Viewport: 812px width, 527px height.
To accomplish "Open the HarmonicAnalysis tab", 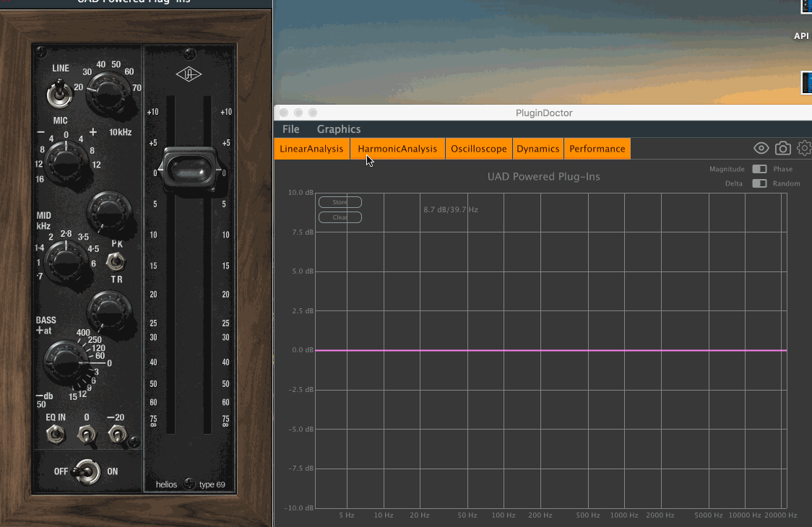I will pyautogui.click(x=397, y=149).
